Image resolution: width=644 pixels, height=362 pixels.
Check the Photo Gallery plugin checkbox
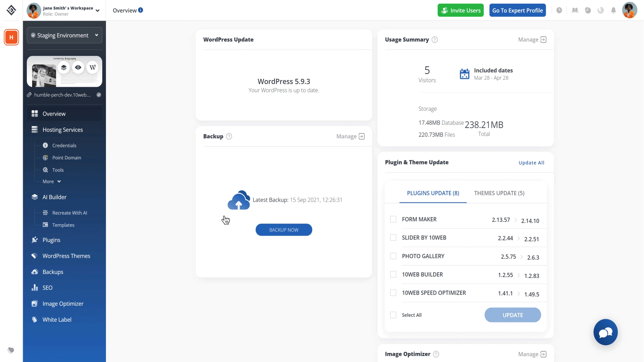coord(393,256)
